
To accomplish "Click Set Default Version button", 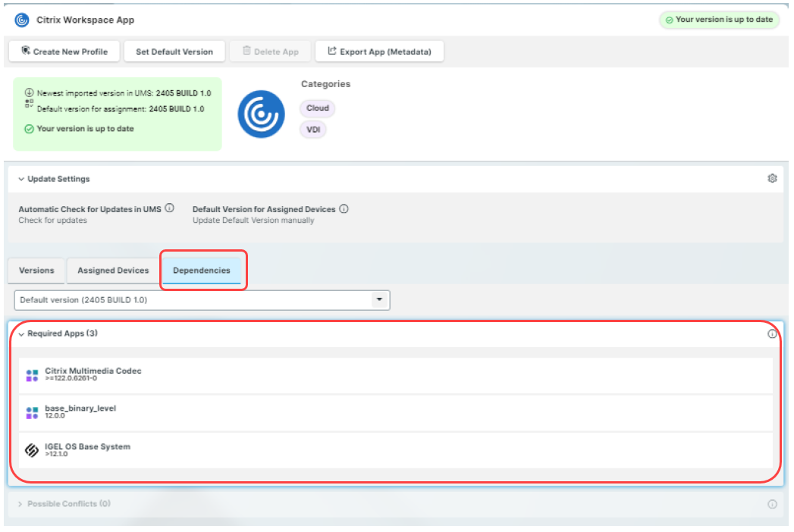I will coord(174,52).
